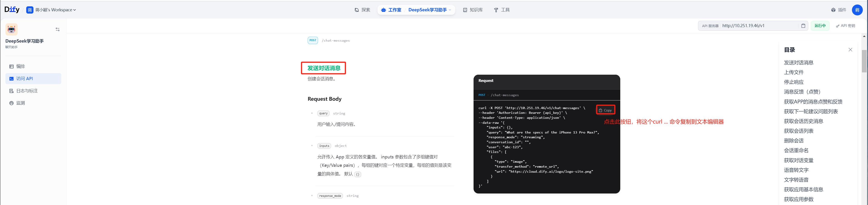The image size is (868, 205).
Task: Jump to 消息反馈（点赞） in contents
Action: point(803,92)
